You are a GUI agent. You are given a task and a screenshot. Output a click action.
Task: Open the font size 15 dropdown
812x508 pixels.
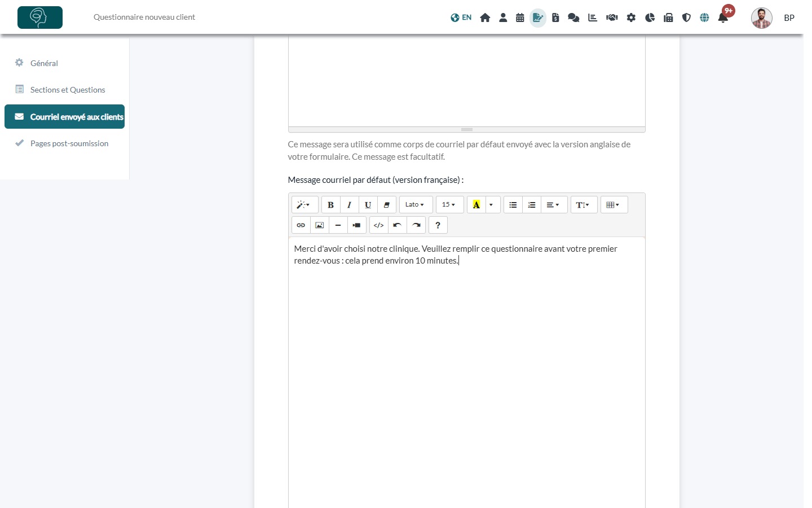point(450,205)
